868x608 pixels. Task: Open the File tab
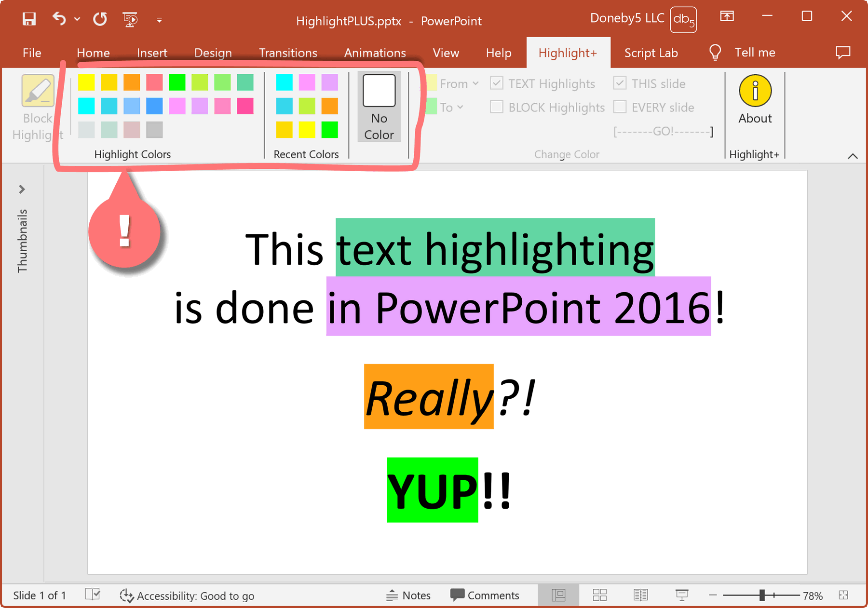tap(32, 53)
